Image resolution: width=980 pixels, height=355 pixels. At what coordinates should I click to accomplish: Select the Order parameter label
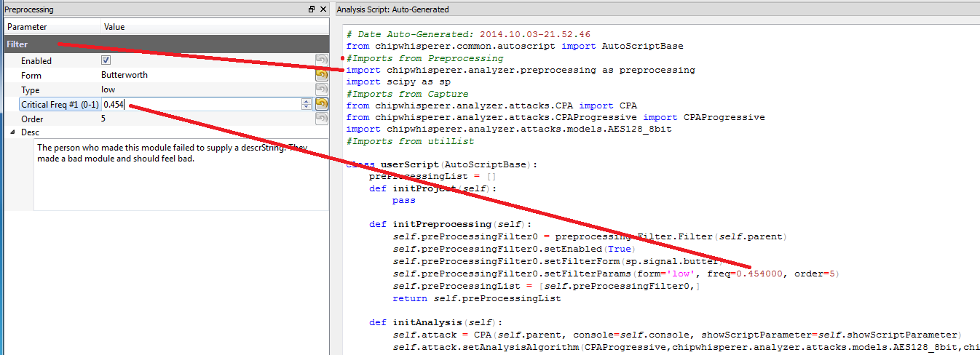[x=32, y=119]
